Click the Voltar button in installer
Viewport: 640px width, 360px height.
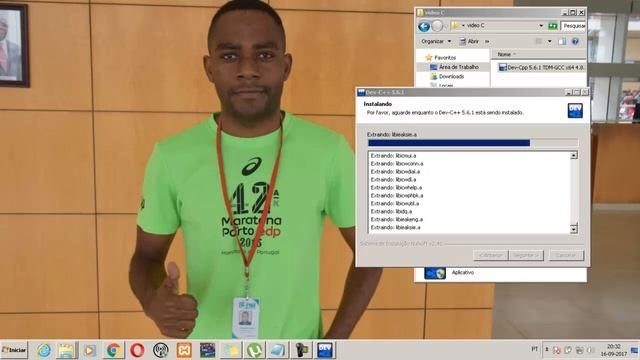tap(490, 255)
